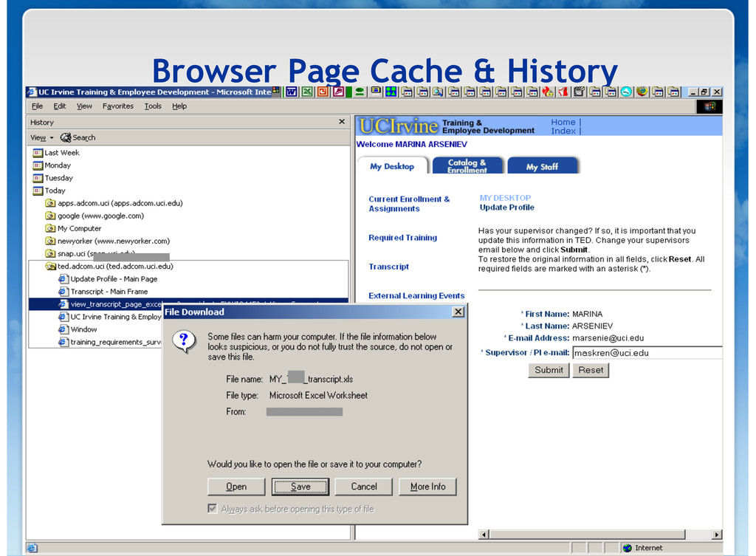Click the Windows logo throbber icon
This screenshot has width=756, height=556.
709,106
